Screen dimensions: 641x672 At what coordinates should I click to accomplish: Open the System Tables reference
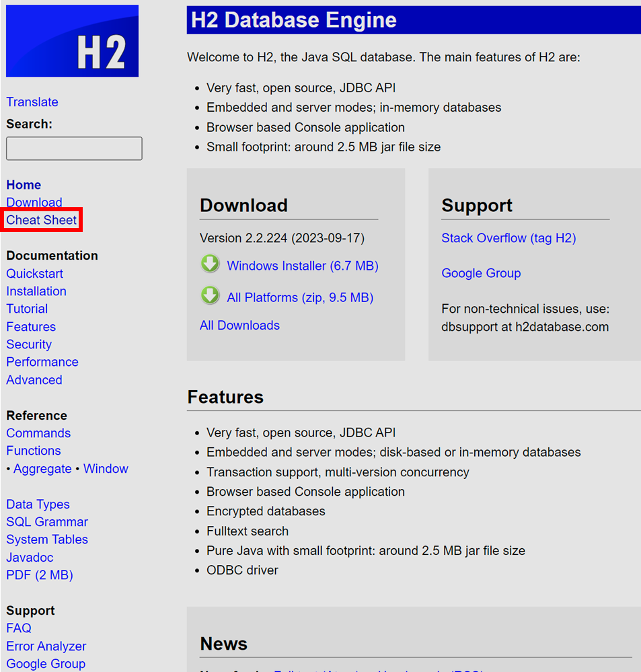(x=47, y=539)
